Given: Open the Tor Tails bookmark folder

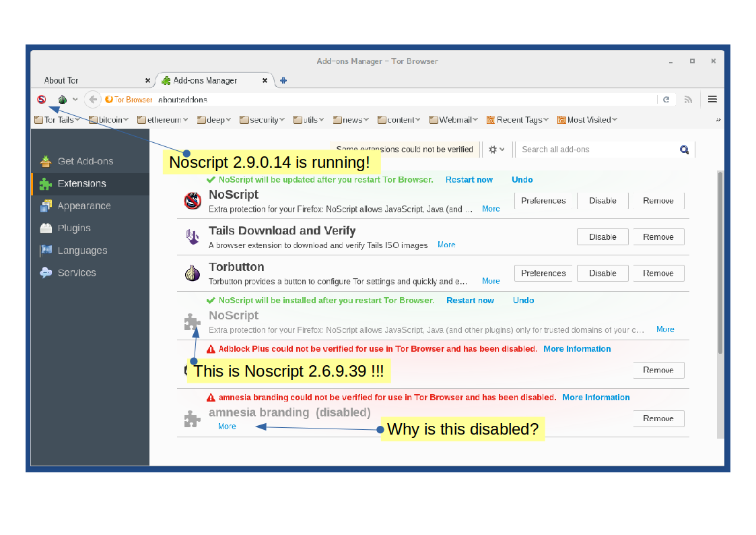Looking at the screenshot, I should 57,120.
